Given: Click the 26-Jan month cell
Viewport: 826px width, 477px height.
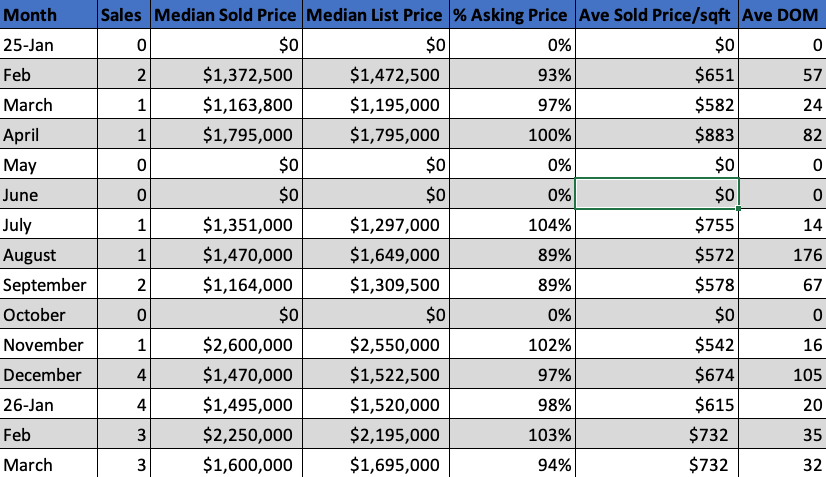Looking at the screenshot, I should (x=49, y=405).
